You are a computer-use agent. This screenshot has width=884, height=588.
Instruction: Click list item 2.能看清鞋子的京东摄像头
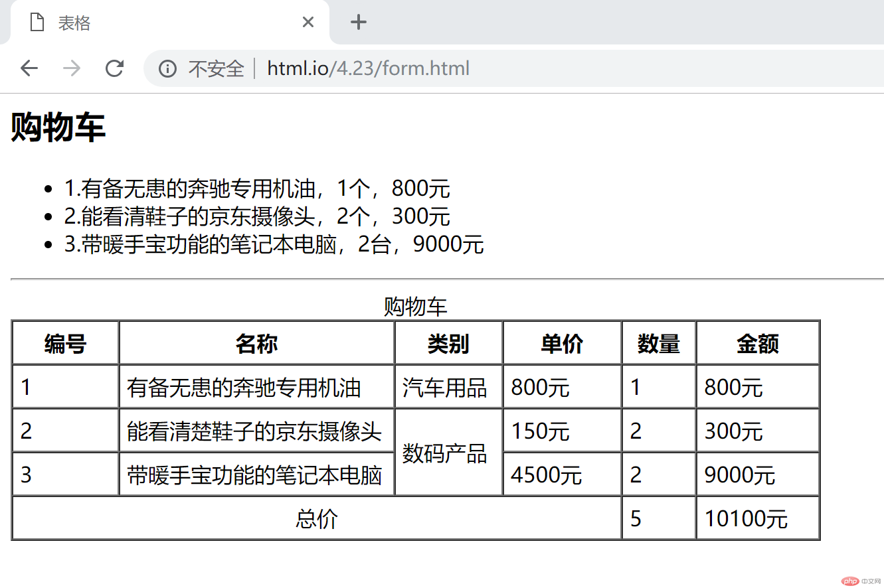tap(257, 216)
